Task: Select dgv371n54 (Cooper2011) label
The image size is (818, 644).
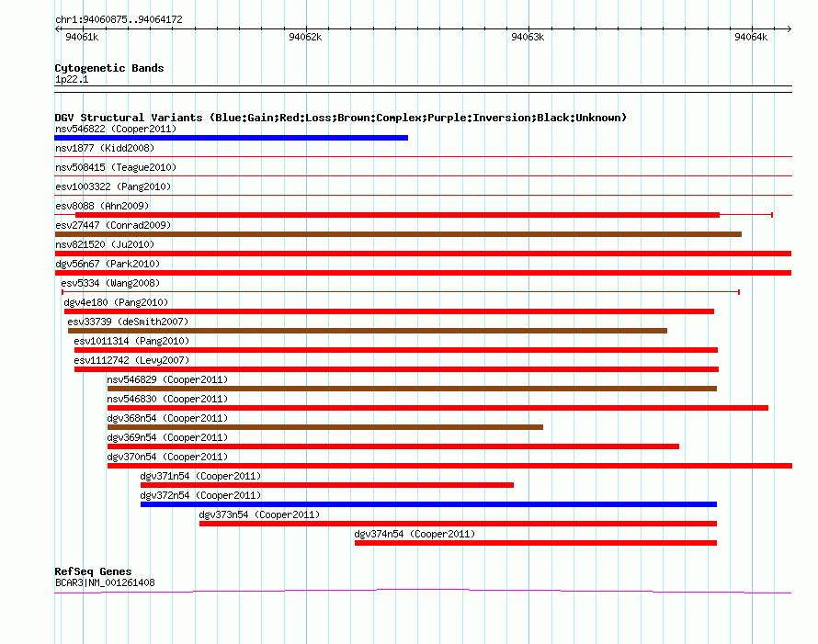Action: (201, 476)
